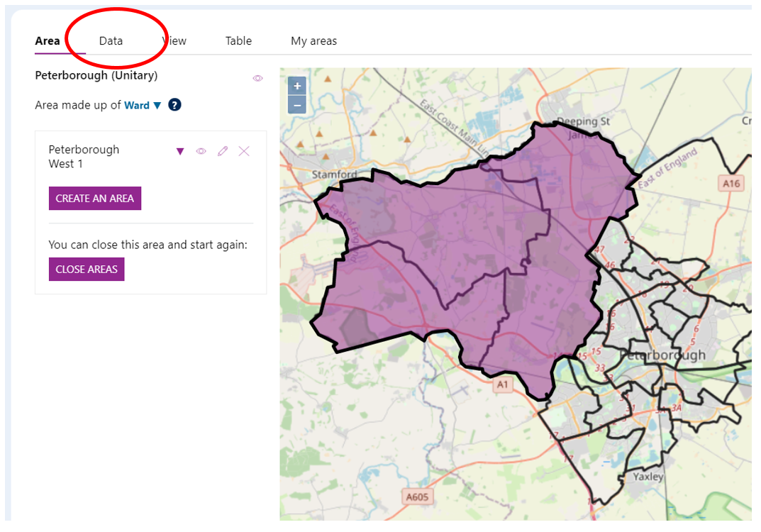Toggle the eye icon for Peterborough West 1
The height and width of the screenshot is (532, 761).
[201, 151]
